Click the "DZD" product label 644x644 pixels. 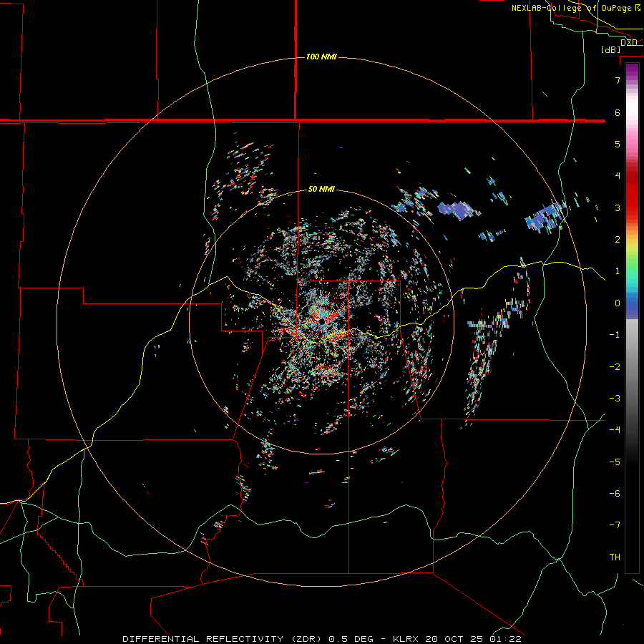(629, 42)
